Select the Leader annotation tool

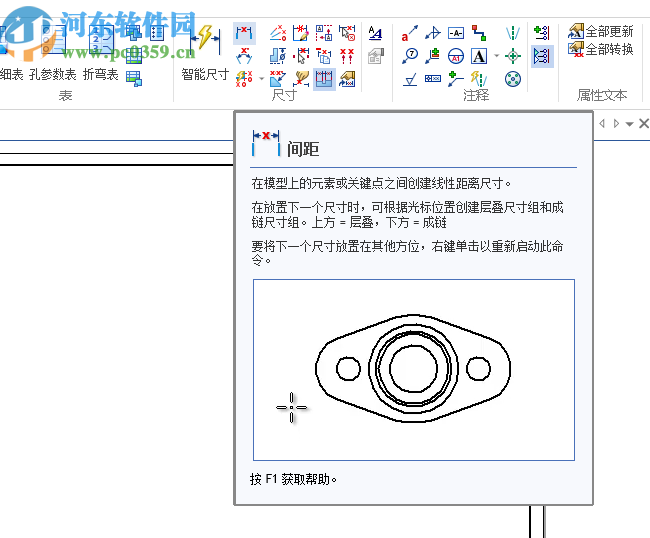[x=410, y=33]
